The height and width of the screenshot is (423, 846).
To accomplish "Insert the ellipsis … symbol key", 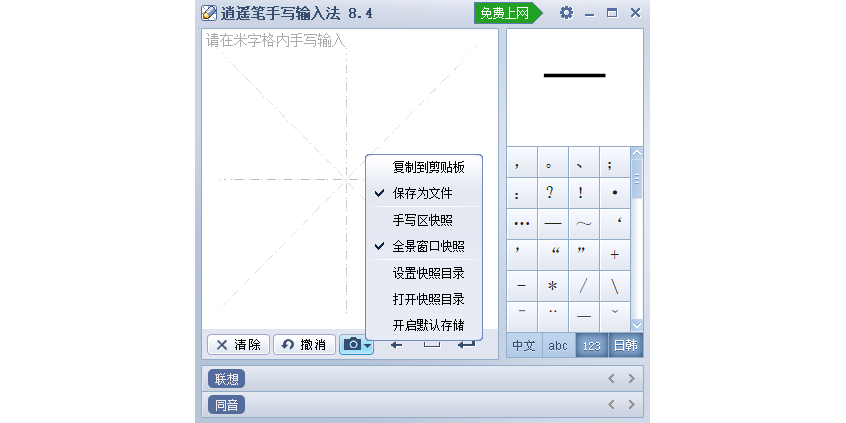I will (x=522, y=224).
